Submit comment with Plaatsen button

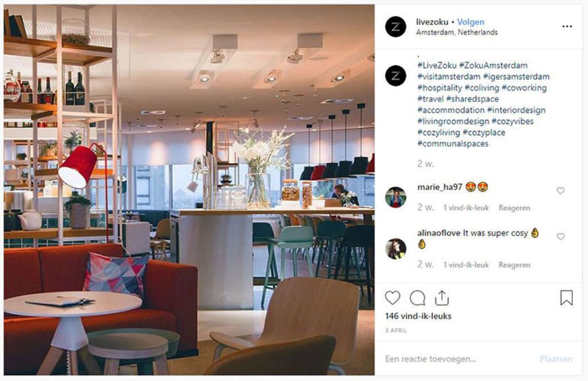pos(556,359)
